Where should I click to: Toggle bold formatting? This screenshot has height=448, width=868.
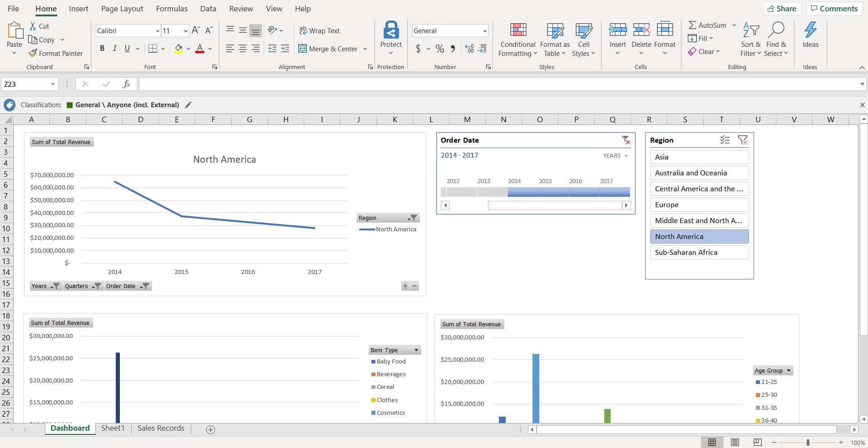pos(102,48)
